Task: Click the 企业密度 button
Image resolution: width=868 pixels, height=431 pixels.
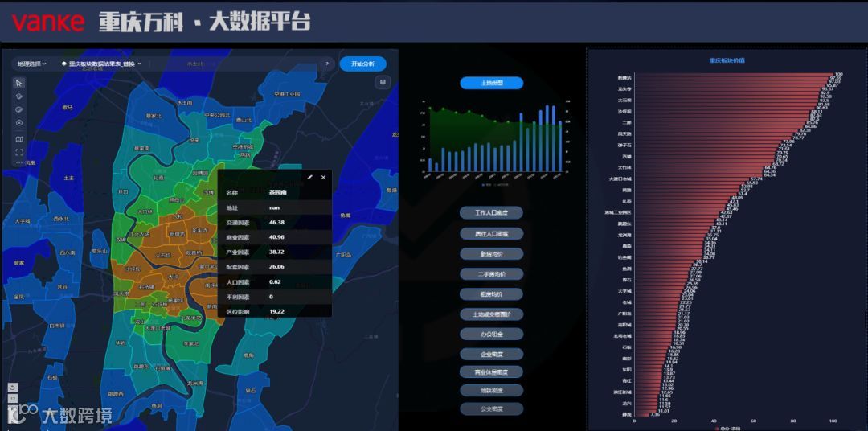Action: tap(492, 354)
